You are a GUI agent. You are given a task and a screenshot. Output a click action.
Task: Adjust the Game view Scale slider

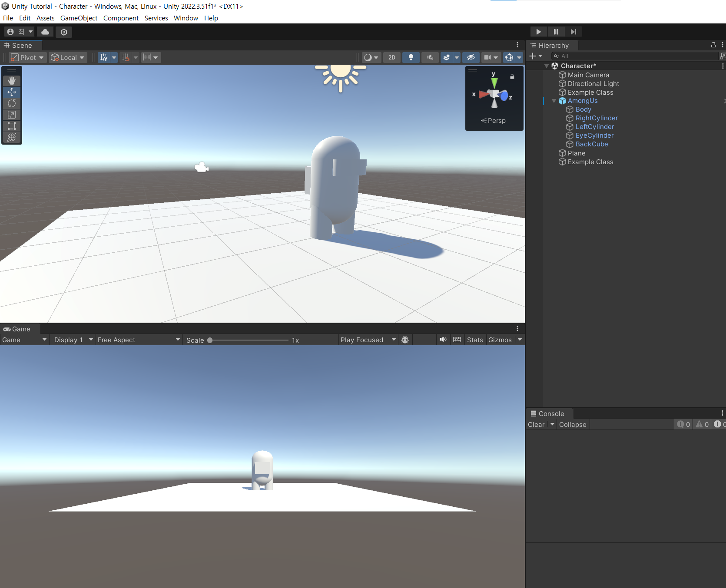click(x=248, y=340)
